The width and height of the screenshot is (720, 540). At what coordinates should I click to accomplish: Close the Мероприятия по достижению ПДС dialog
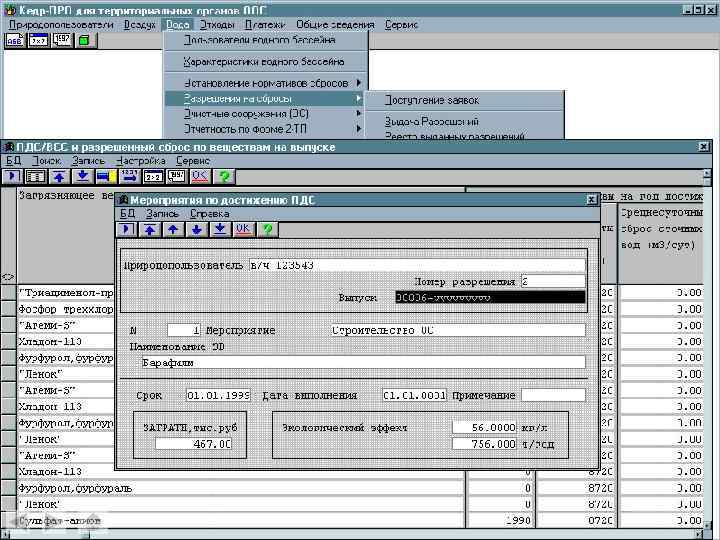[x=591, y=200]
